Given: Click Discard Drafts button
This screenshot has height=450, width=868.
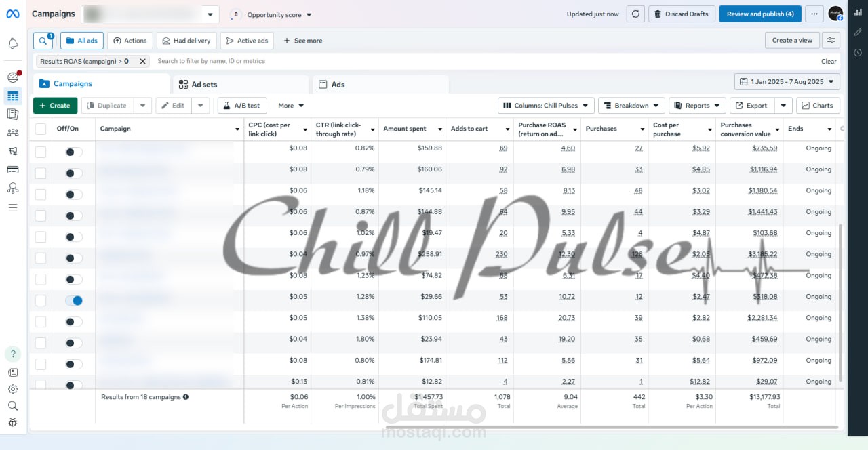Looking at the screenshot, I should point(680,14).
